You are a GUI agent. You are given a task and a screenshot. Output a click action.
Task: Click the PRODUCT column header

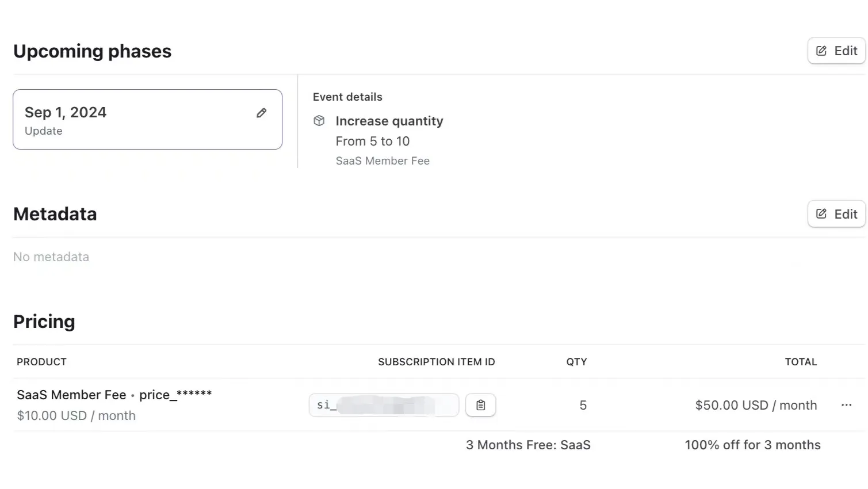tap(41, 362)
